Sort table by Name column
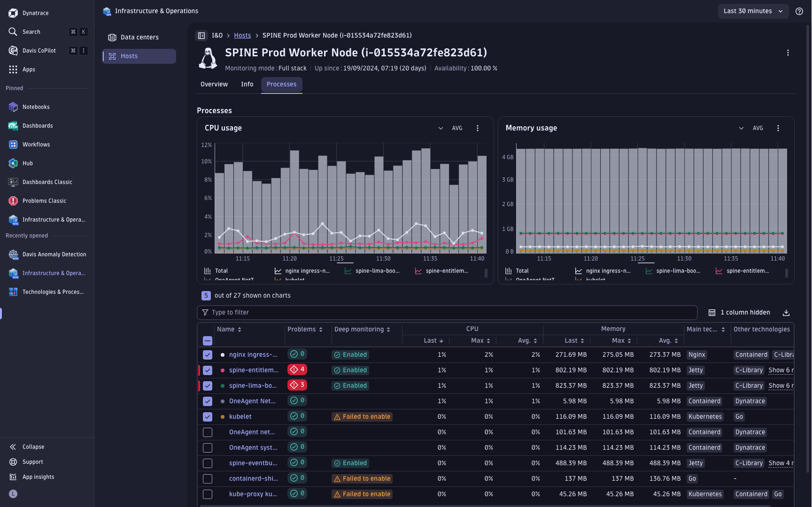Screen dimensions: 812x507 tap(229, 330)
